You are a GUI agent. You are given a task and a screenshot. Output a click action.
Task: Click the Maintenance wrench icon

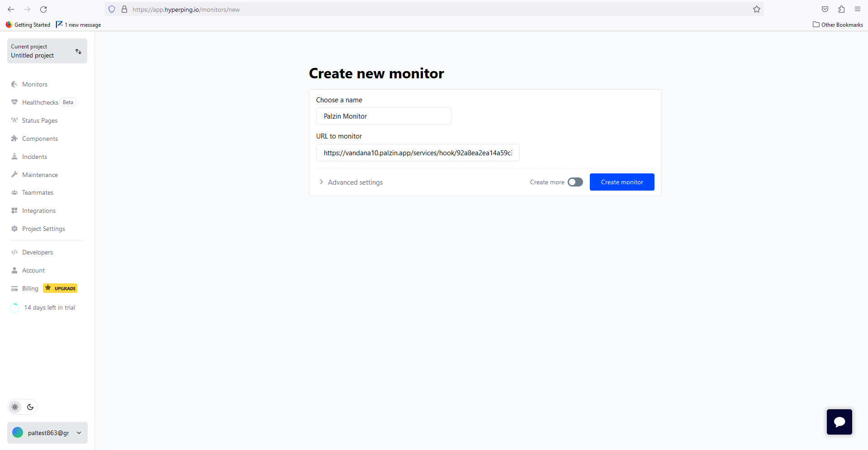click(14, 175)
